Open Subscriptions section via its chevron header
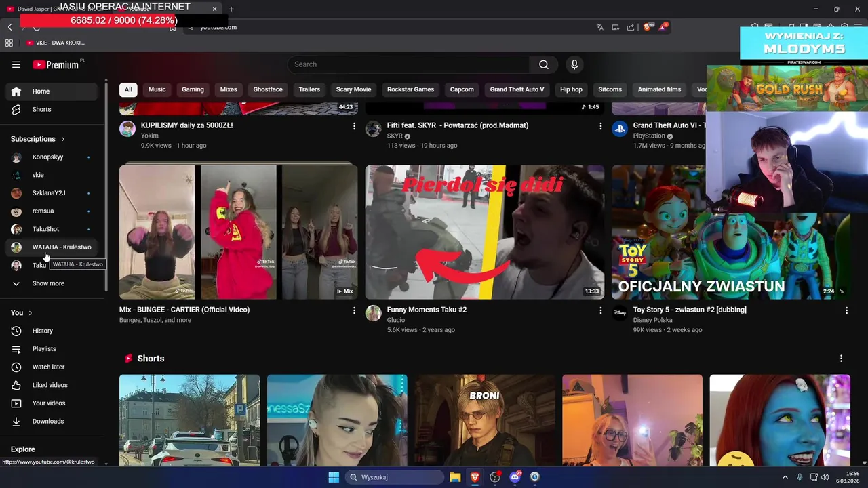This screenshot has width=868, height=488. (38, 139)
